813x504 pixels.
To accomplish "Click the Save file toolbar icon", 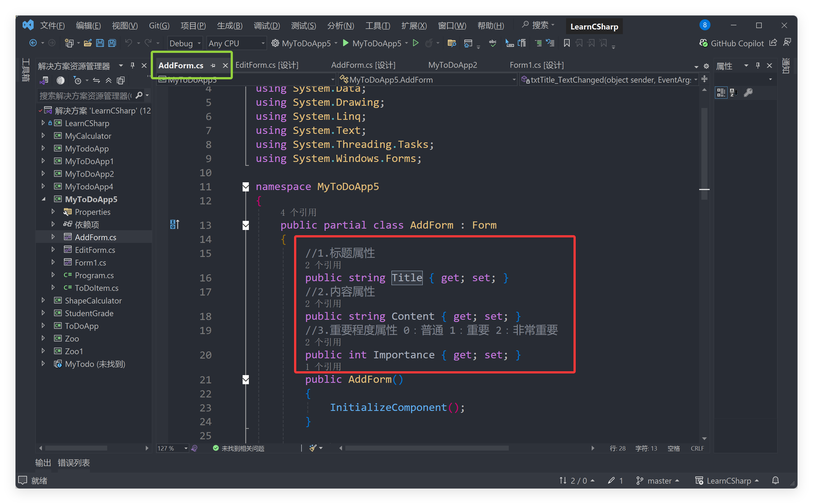I will pyautogui.click(x=100, y=43).
